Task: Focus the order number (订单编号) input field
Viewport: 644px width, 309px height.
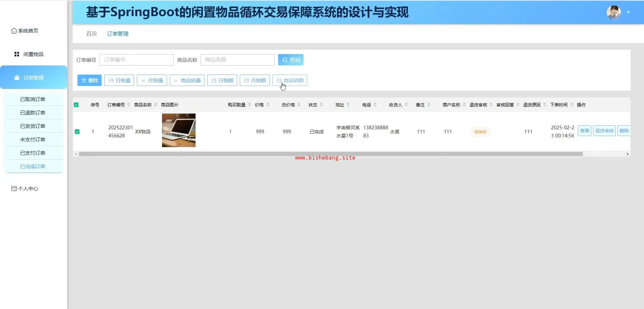Action: [137, 60]
